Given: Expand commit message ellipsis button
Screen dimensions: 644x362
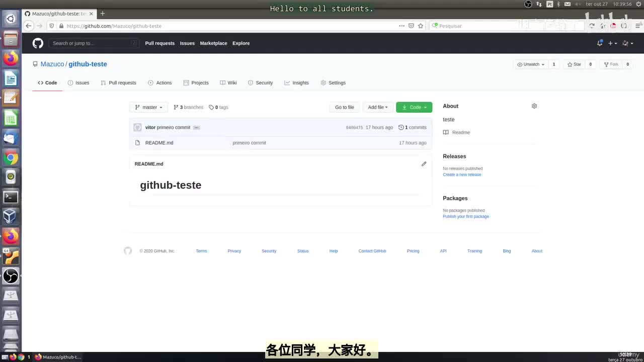Looking at the screenshot, I should [197, 128].
